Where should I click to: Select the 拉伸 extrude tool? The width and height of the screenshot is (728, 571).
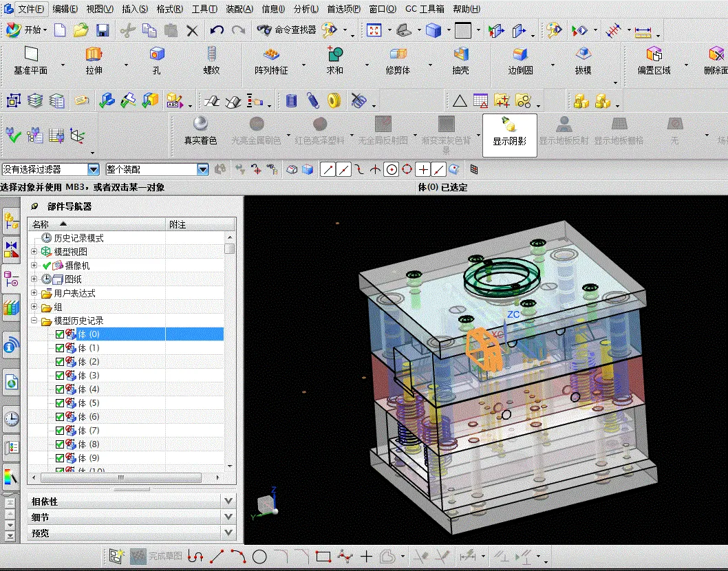click(94, 61)
